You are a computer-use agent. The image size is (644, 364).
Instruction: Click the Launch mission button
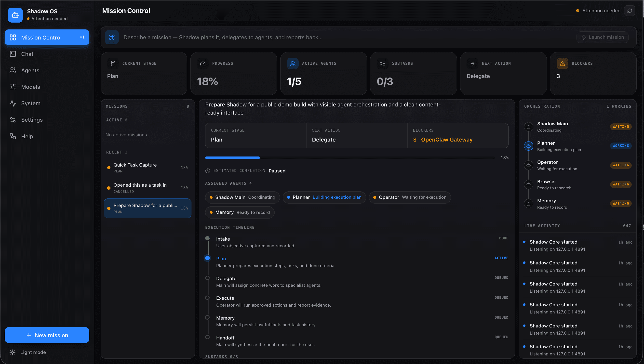(602, 37)
